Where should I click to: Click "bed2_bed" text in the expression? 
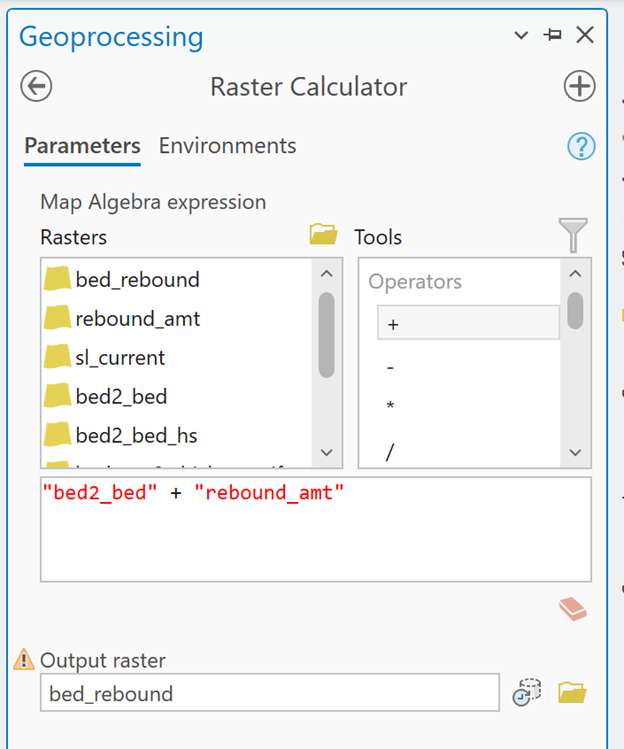click(x=100, y=492)
